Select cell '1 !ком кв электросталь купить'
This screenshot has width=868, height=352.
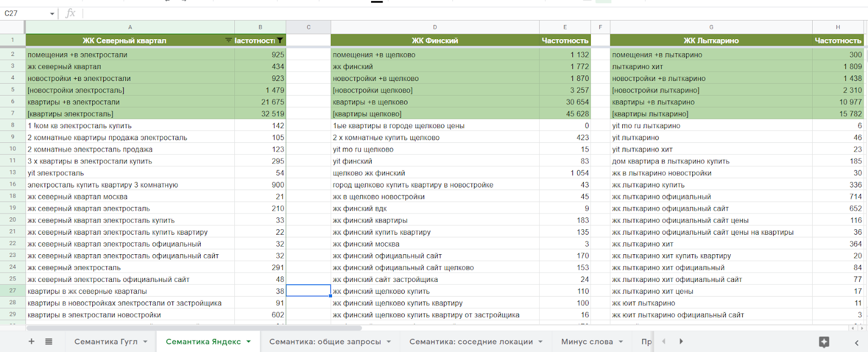point(130,126)
